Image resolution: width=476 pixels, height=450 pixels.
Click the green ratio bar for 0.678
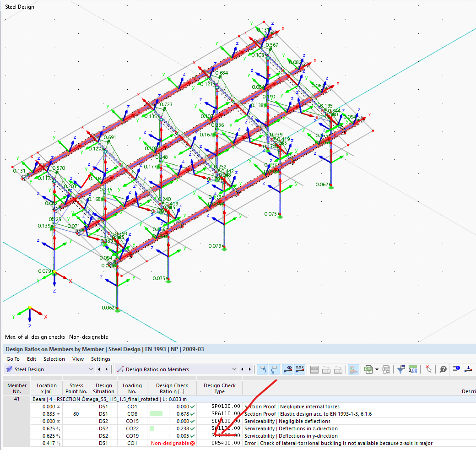[x=156, y=414]
